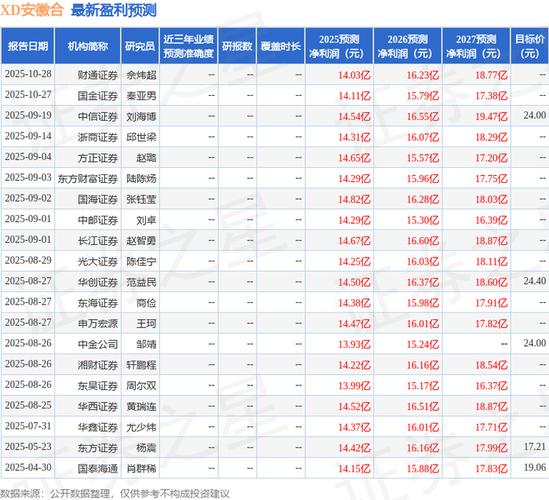
Task: Click the 14.03亿 forecast value
Action: click(x=354, y=75)
